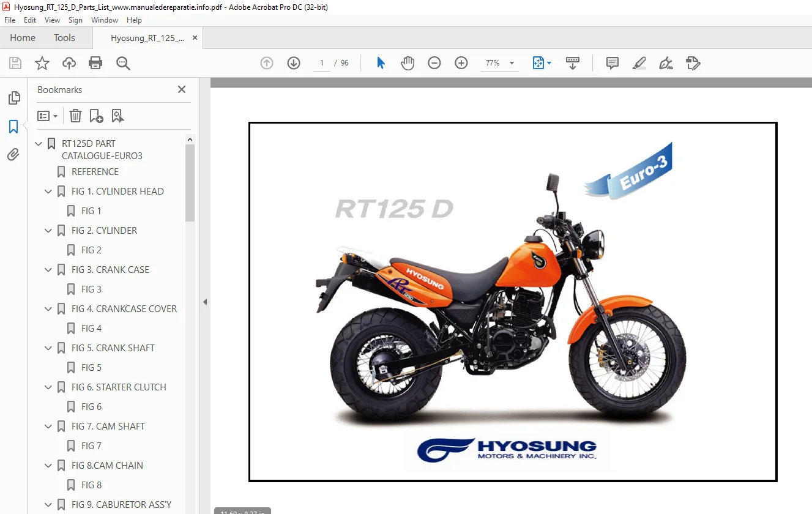The height and width of the screenshot is (514, 812).
Task: Open the bookmarks options dropdown
Action: tap(48, 116)
